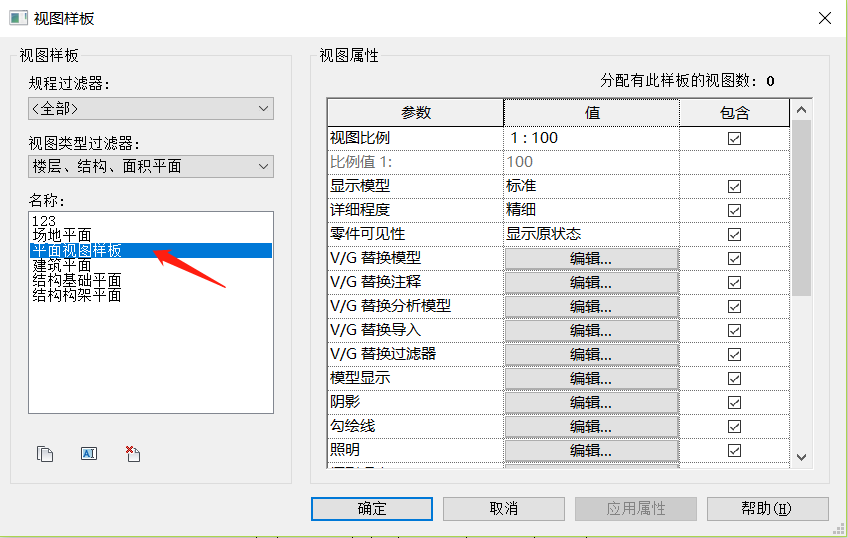Choose 建筑平面 from the template list
Viewport: 848px width, 538px height.
62,266
